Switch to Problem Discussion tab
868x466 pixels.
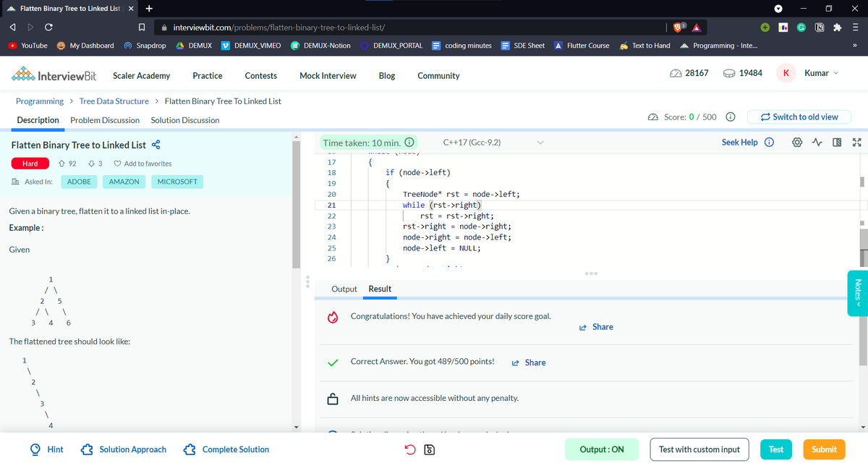click(x=105, y=120)
